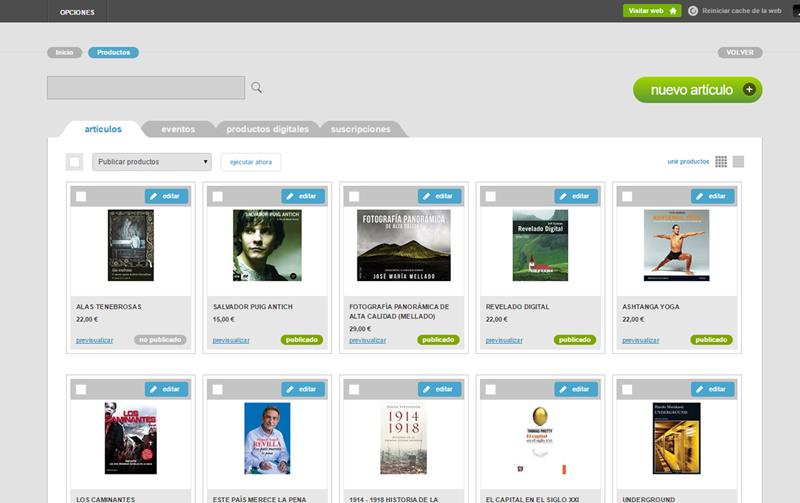Open the suscripciones tab
This screenshot has height=503, width=800.
(x=360, y=129)
